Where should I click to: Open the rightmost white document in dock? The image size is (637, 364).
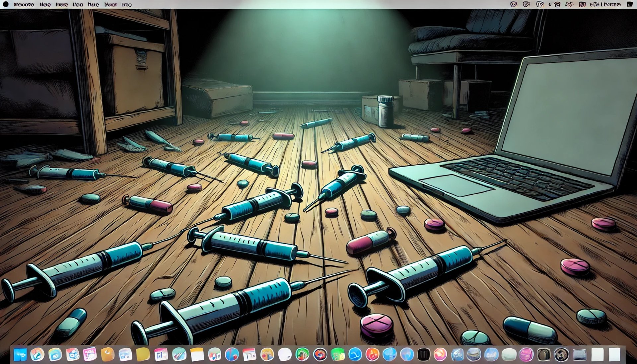click(614, 354)
